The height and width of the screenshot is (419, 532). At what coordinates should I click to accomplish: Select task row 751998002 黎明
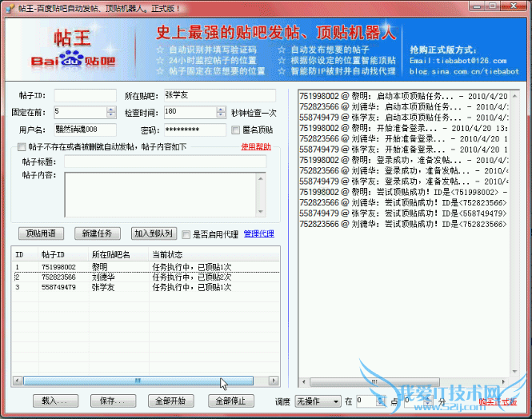pyautogui.click(x=146, y=267)
